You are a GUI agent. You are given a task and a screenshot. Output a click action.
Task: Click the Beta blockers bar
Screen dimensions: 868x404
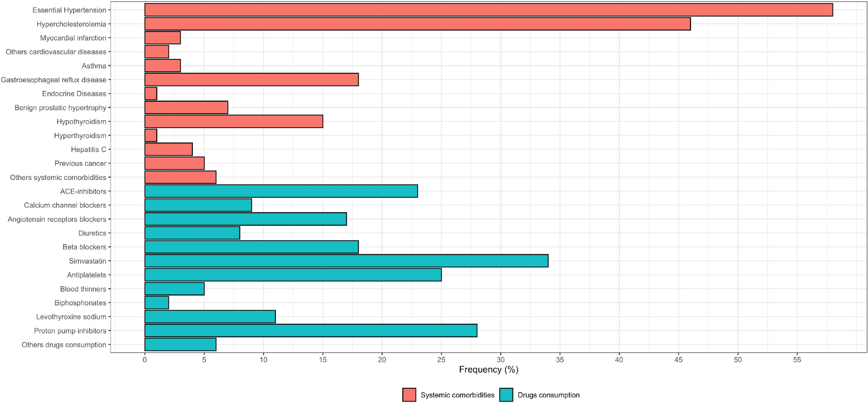coord(252,247)
